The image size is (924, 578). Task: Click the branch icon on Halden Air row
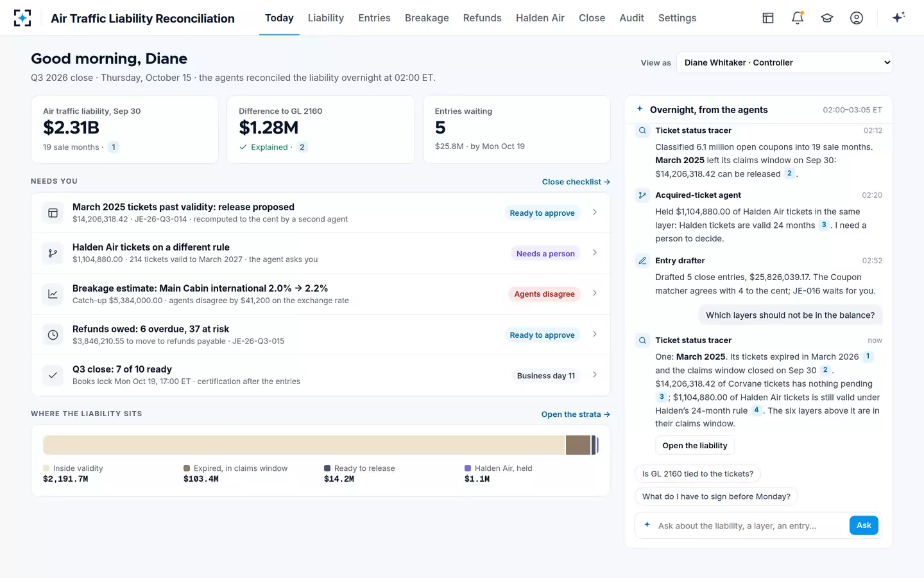click(x=53, y=253)
